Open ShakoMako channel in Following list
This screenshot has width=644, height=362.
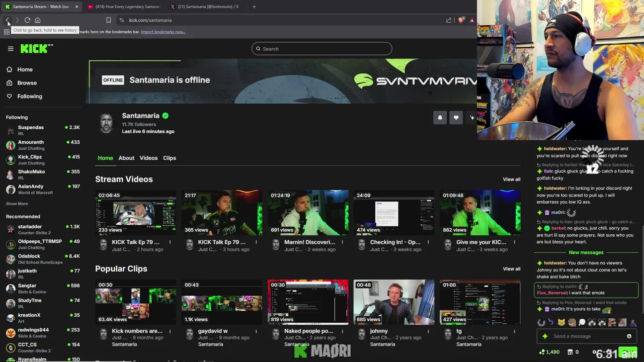43,174
